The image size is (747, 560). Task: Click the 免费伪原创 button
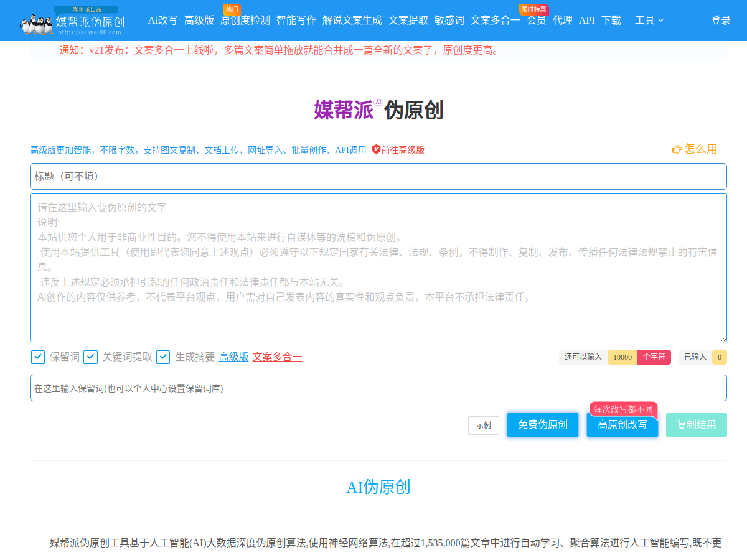[x=543, y=425]
